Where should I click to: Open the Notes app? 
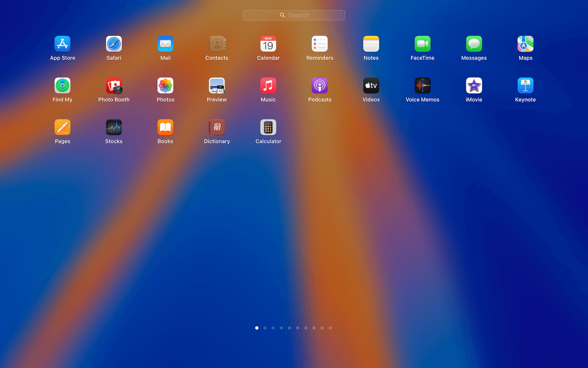pos(371,44)
